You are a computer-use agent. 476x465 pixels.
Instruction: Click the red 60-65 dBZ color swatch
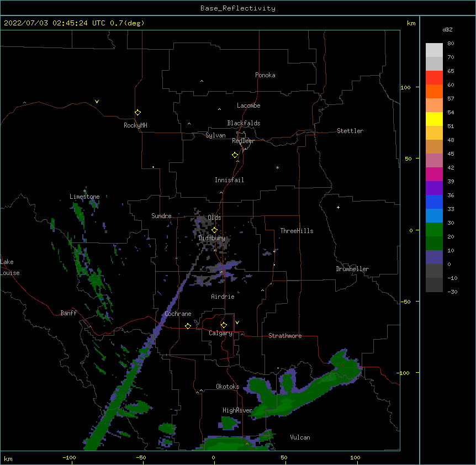434,78
